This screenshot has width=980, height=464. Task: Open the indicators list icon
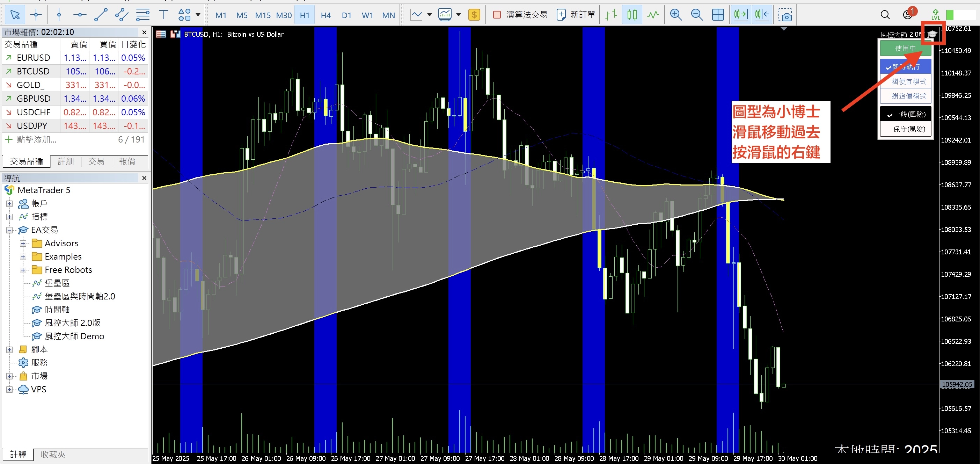tap(445, 15)
